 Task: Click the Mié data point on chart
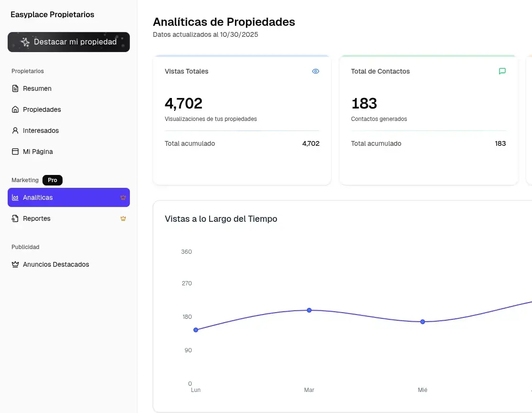pyautogui.click(x=423, y=322)
